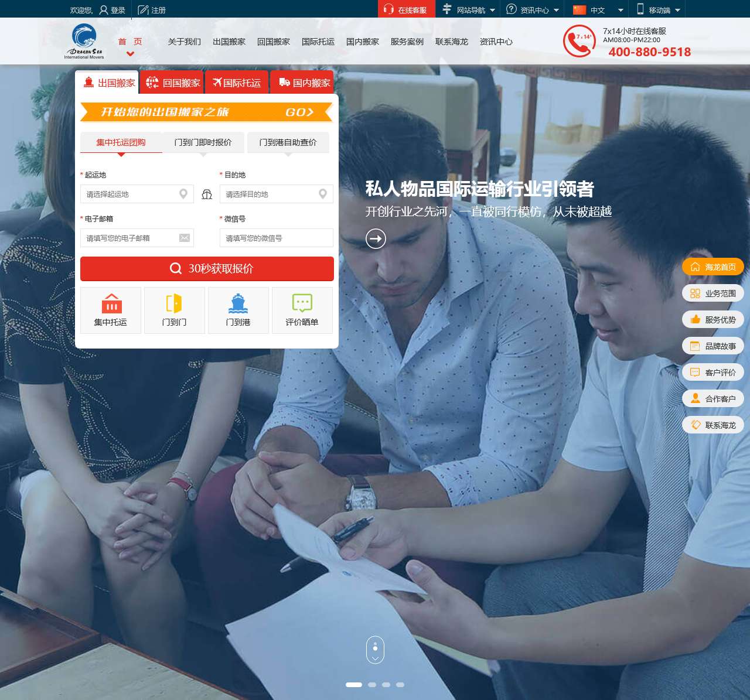Open 国际托运 in main navigation
750x700 pixels.
coord(318,42)
